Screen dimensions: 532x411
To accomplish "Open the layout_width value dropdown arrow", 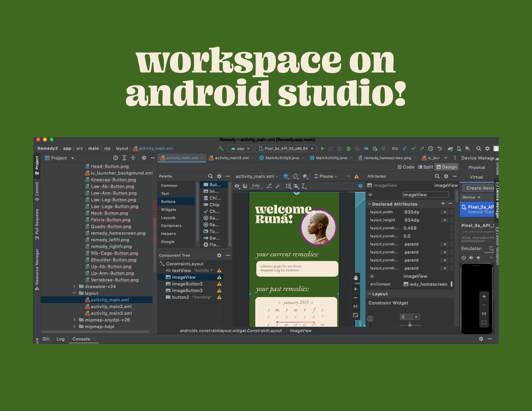I will tap(445, 212).
